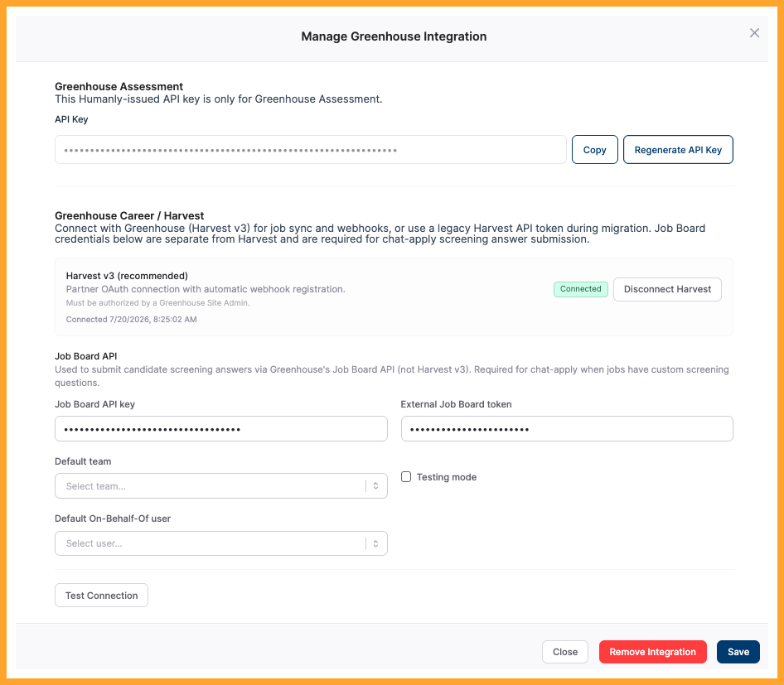Viewport: 784px width, 685px height.
Task: Click the Greenhouse Career / Harvest heading
Action: pos(129,216)
